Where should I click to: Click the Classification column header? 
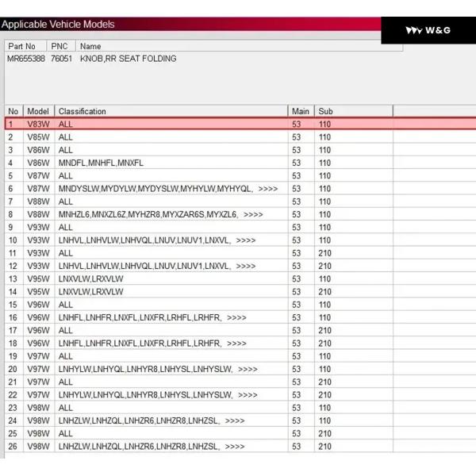pyautogui.click(x=83, y=111)
